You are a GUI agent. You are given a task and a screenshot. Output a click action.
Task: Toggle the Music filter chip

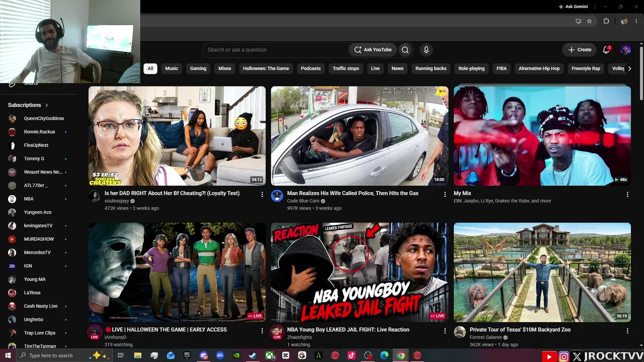click(172, 68)
